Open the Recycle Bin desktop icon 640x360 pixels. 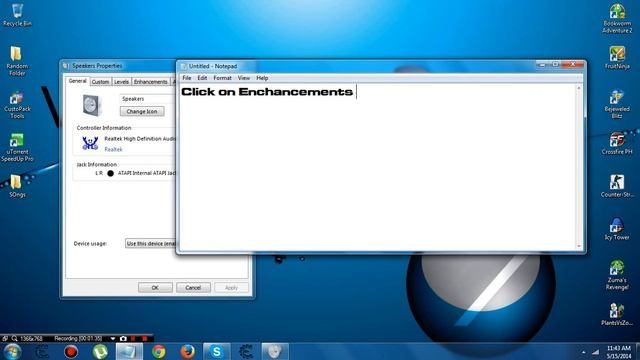point(17,15)
